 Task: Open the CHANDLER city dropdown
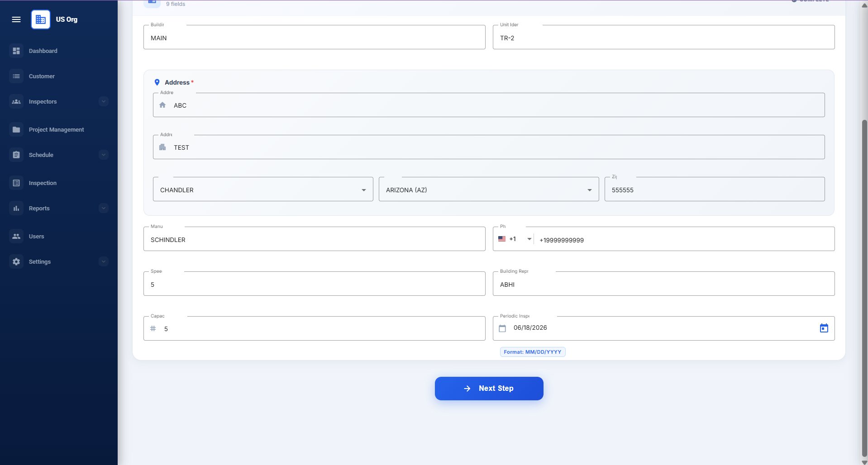263,189
